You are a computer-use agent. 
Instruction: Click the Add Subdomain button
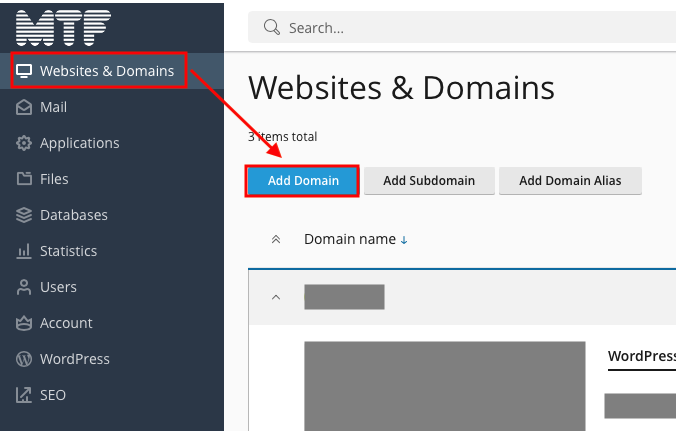429,181
